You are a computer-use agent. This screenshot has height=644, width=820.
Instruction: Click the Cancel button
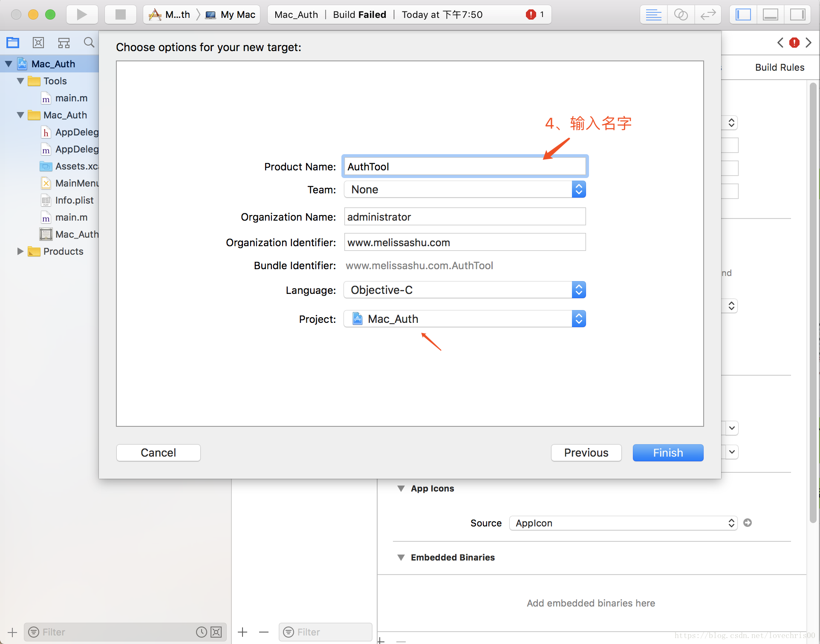[x=159, y=452]
